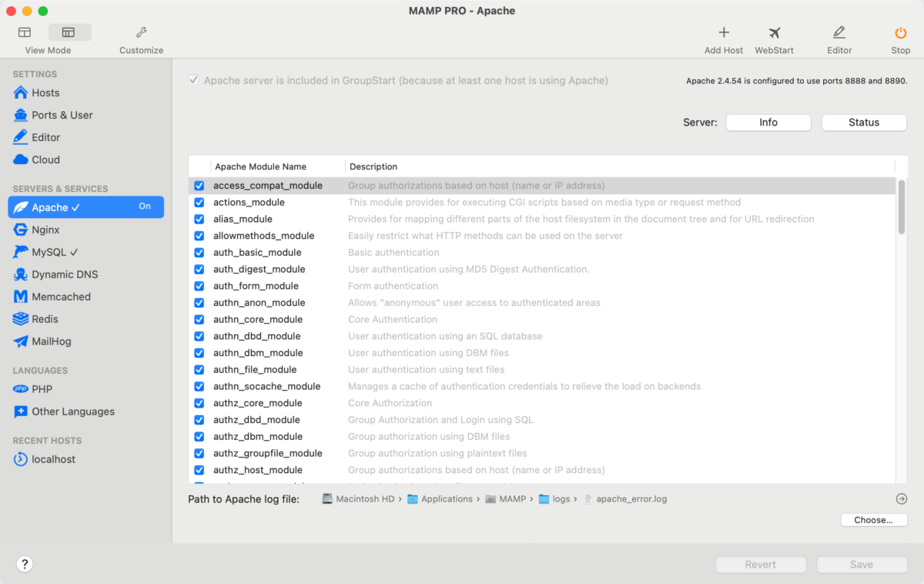
Task: Disable the authn_anon_module checkbox
Action: [199, 303]
